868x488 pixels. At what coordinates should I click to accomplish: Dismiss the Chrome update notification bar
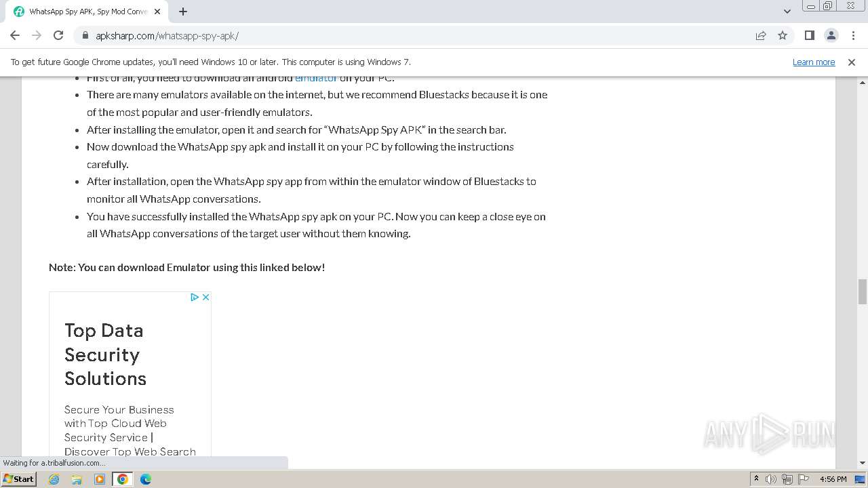click(852, 62)
